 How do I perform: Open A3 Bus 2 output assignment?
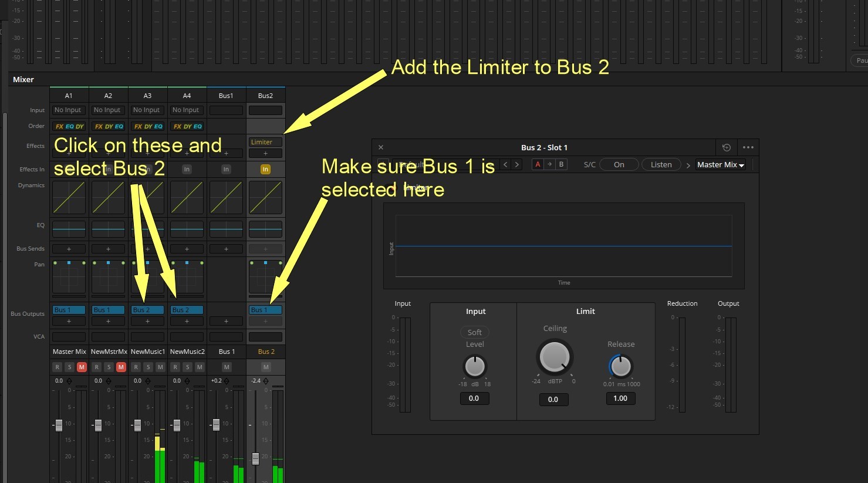coord(147,310)
